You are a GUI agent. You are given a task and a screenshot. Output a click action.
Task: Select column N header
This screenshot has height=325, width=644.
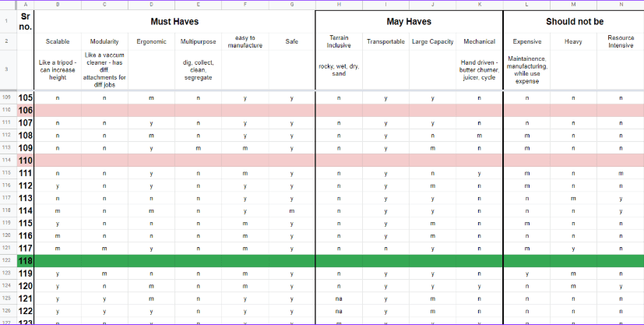pyautogui.click(x=621, y=5)
